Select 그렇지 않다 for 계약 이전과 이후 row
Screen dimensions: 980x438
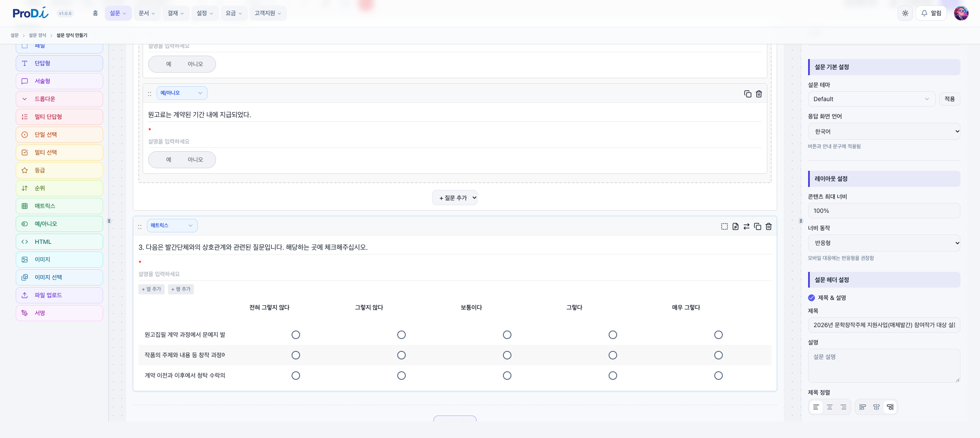402,376
